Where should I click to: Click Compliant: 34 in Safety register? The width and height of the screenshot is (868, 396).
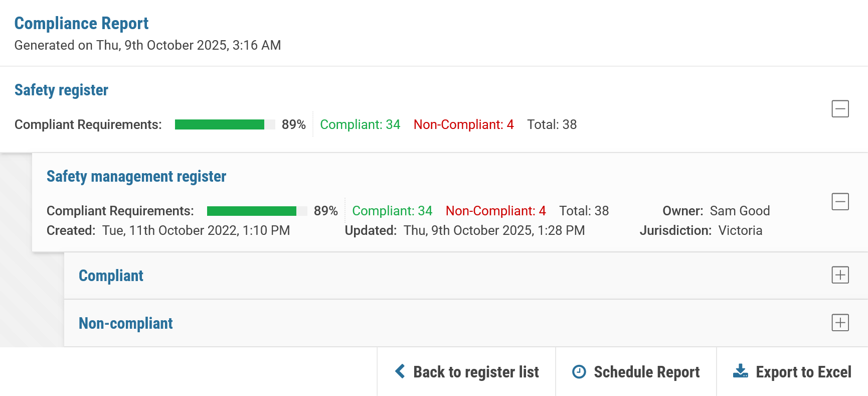click(360, 124)
